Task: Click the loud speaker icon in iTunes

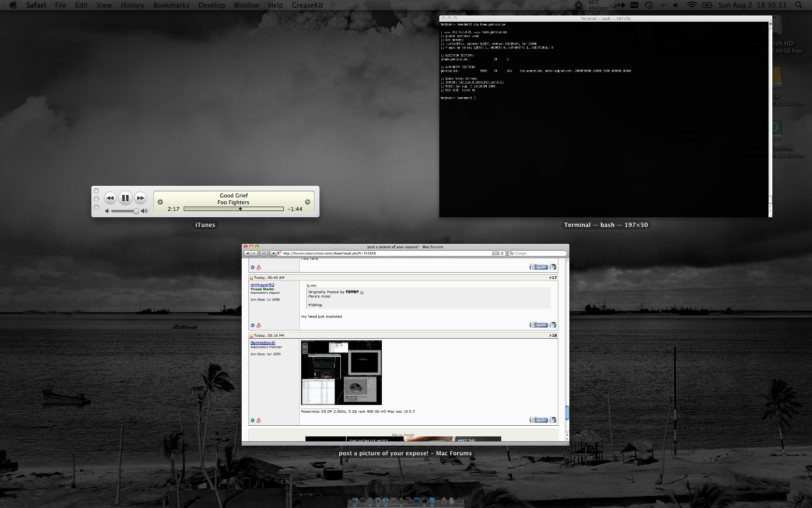Action: [x=144, y=211]
